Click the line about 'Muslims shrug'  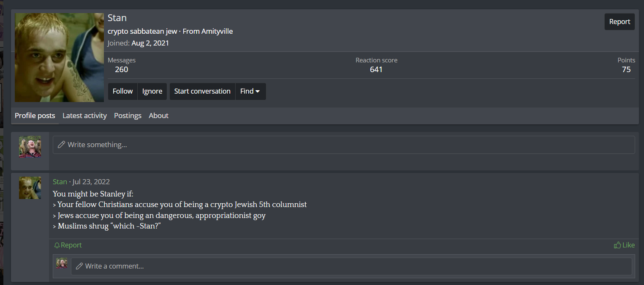point(107,226)
